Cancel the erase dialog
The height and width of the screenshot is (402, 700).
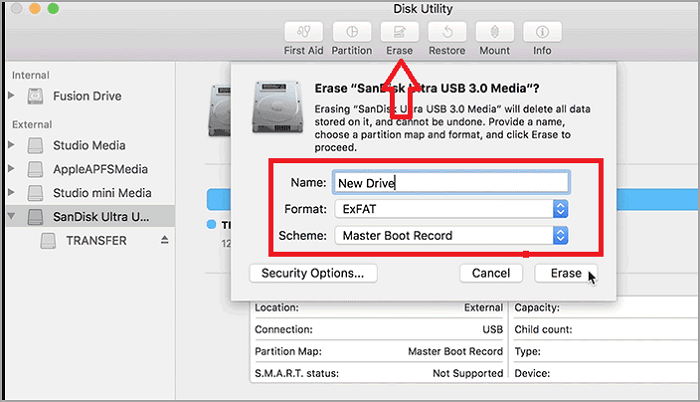pyautogui.click(x=491, y=273)
